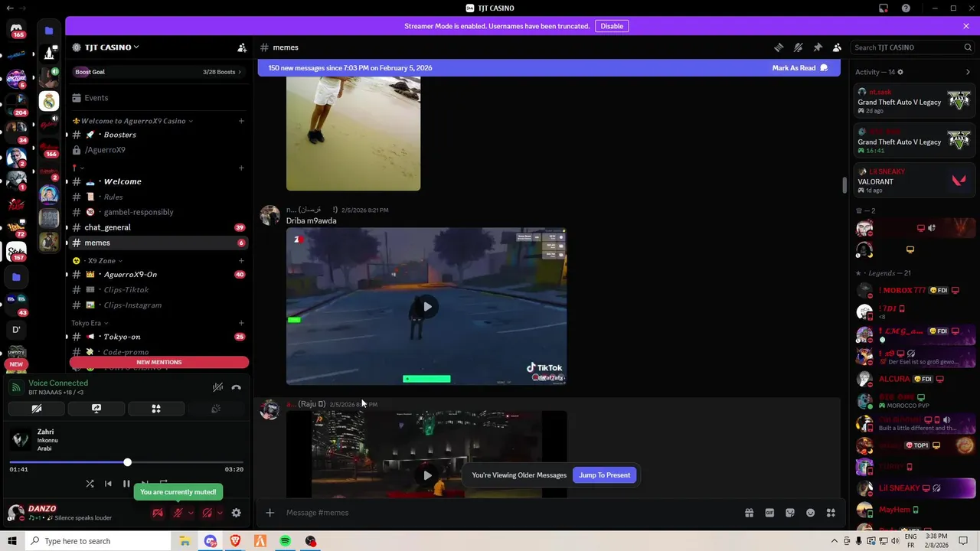The width and height of the screenshot is (980, 551).
Task: Click Jump To Present
Action: (x=605, y=475)
